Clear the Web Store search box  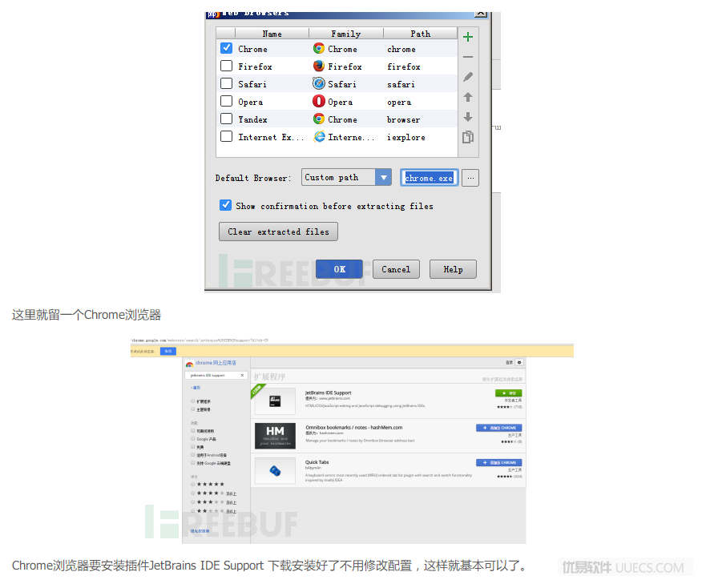point(242,376)
